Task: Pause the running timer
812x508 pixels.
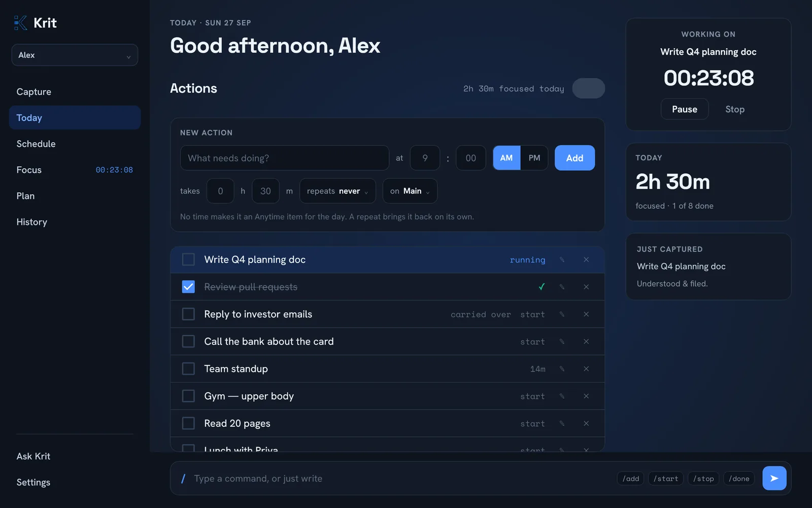Action: click(684, 109)
